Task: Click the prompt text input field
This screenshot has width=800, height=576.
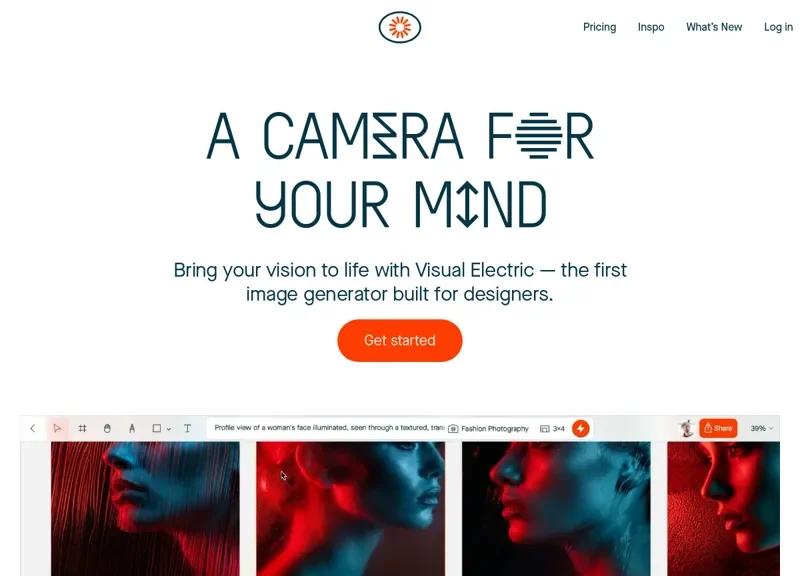Action: 327,428
